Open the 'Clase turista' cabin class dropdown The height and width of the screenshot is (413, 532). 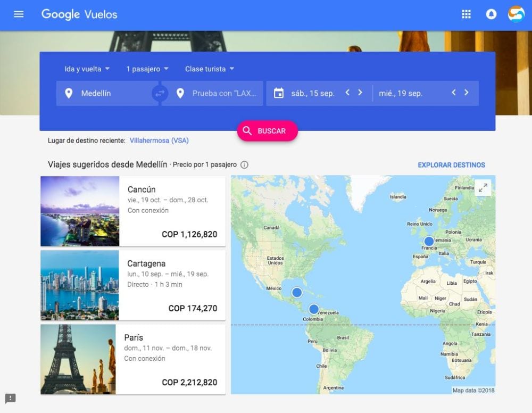(x=210, y=69)
